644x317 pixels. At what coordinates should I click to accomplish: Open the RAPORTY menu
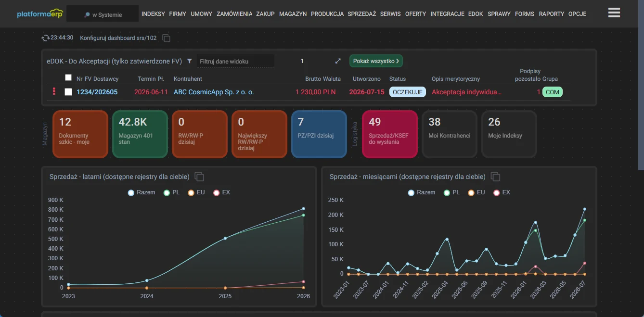coord(552,14)
